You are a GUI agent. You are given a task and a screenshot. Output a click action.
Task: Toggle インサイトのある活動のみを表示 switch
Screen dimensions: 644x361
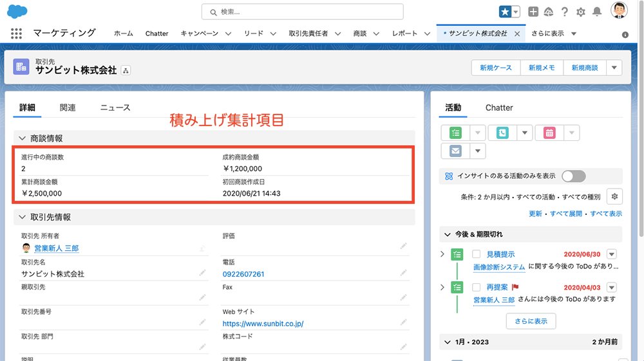click(x=574, y=176)
